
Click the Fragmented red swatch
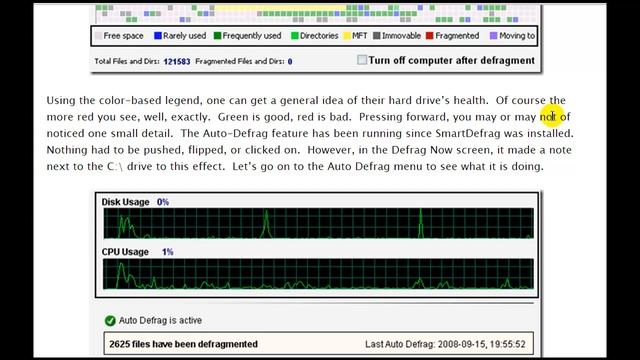(429, 36)
